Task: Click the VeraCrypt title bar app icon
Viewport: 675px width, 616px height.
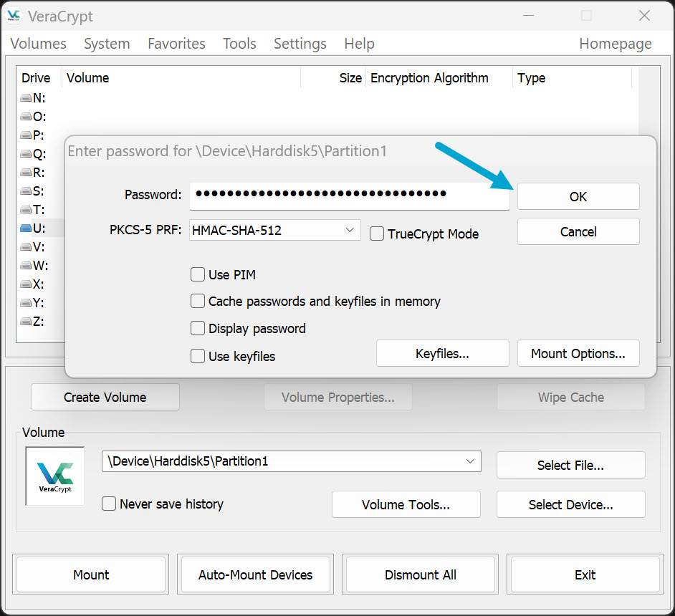Action: (x=13, y=16)
